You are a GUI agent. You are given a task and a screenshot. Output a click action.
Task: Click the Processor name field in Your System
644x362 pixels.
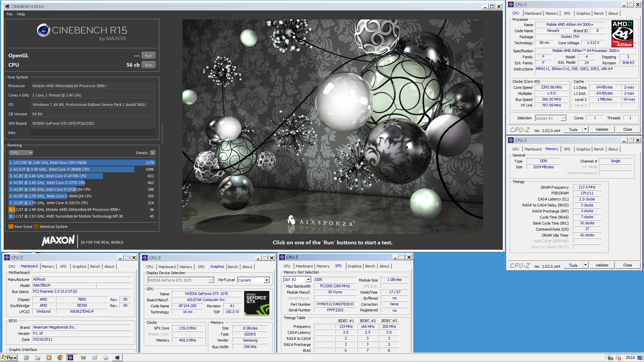93,86
